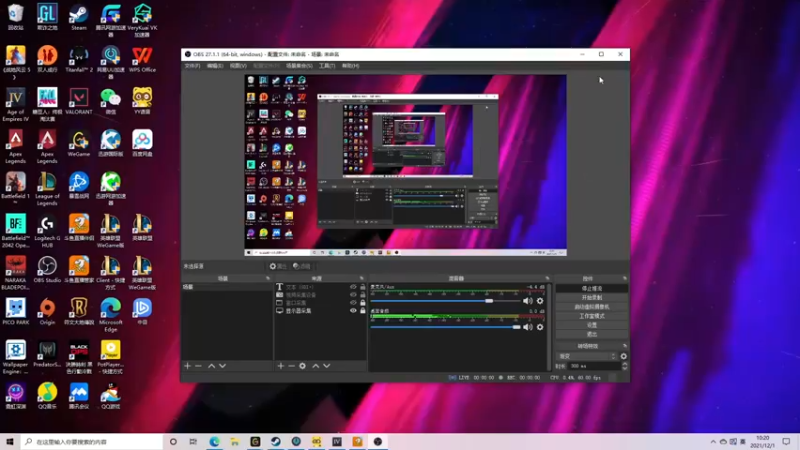Mute the 麦克风/Aux audio channel
The width and height of the screenshot is (800, 450).
(528, 301)
